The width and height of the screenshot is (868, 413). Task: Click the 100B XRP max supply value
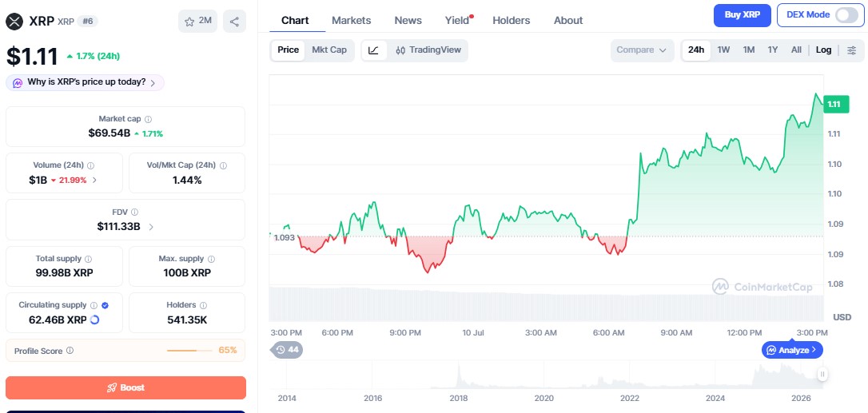pos(187,273)
